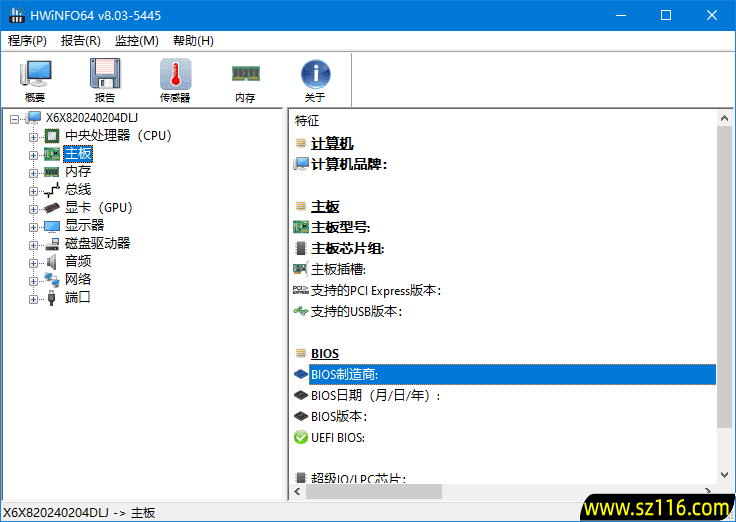Select the 磁盘驱动器 tree item
Viewport: 736px width, 522px height.
(97, 243)
